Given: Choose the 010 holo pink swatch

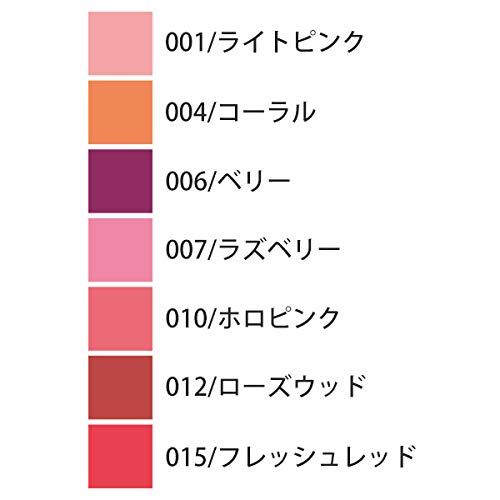Looking at the screenshot, I should coord(120,319).
